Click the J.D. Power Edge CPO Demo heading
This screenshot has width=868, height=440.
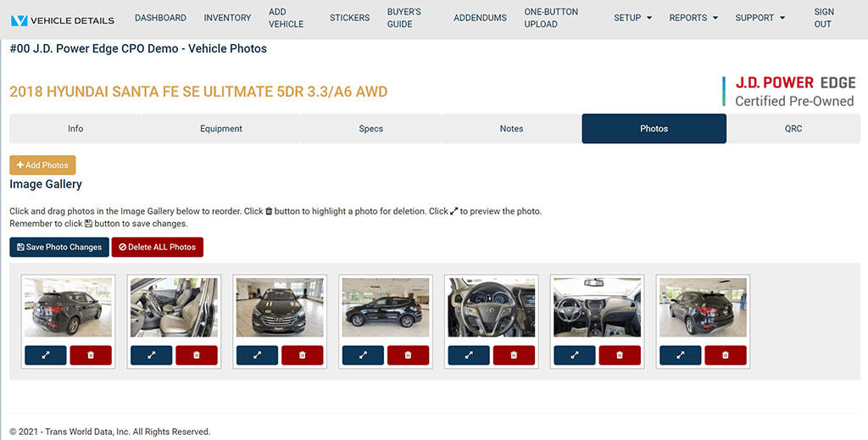[138, 48]
